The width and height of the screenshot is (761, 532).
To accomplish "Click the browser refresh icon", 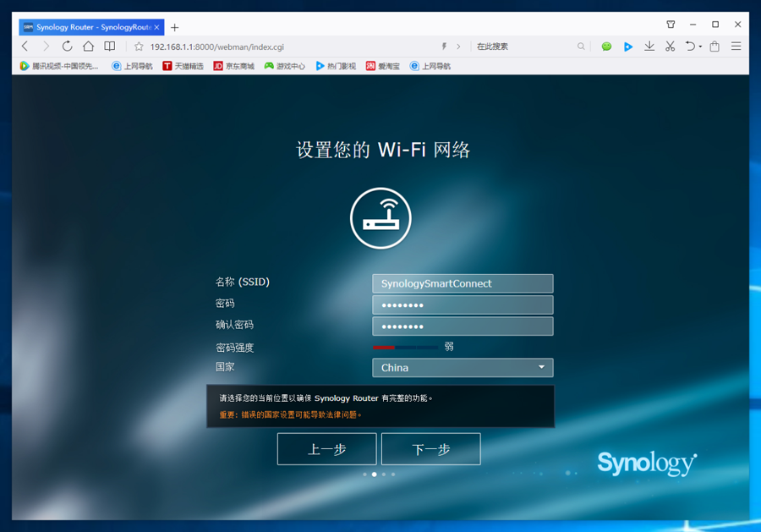I will click(67, 47).
